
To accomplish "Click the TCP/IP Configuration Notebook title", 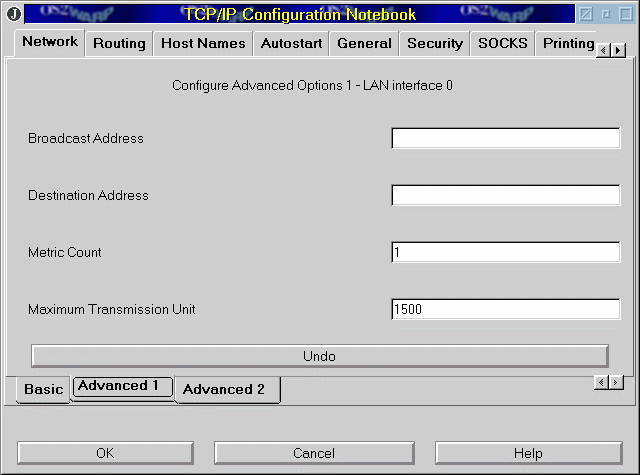I will pos(300,14).
